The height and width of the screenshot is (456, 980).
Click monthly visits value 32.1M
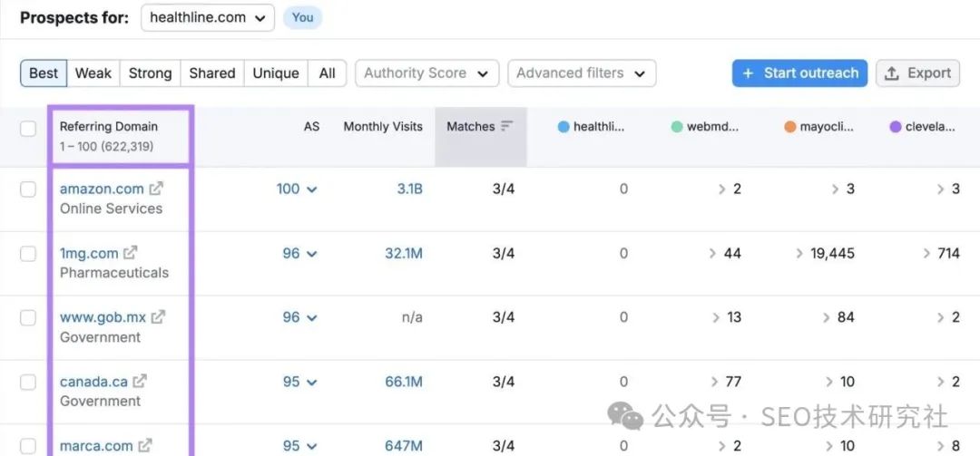404,253
